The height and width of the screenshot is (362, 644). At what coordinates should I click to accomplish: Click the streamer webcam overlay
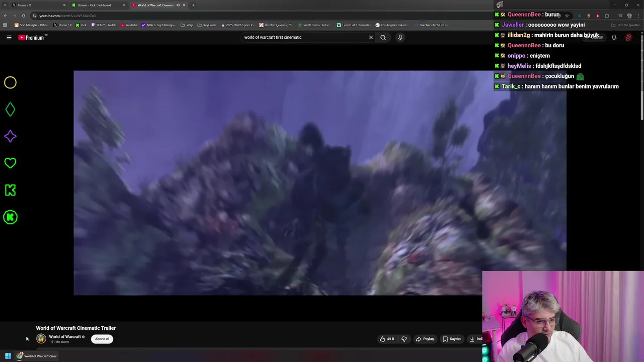pyautogui.click(x=563, y=317)
